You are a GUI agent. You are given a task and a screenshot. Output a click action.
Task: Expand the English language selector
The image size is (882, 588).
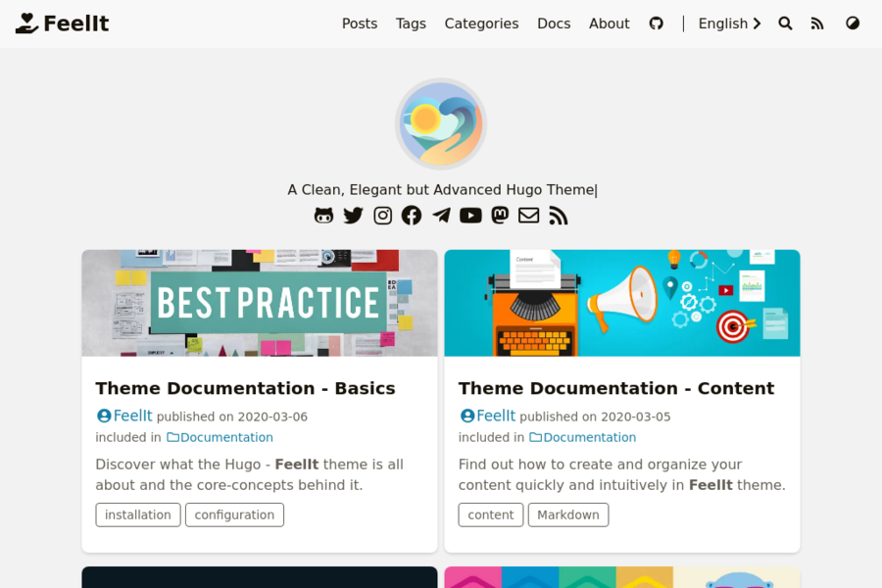tap(729, 24)
